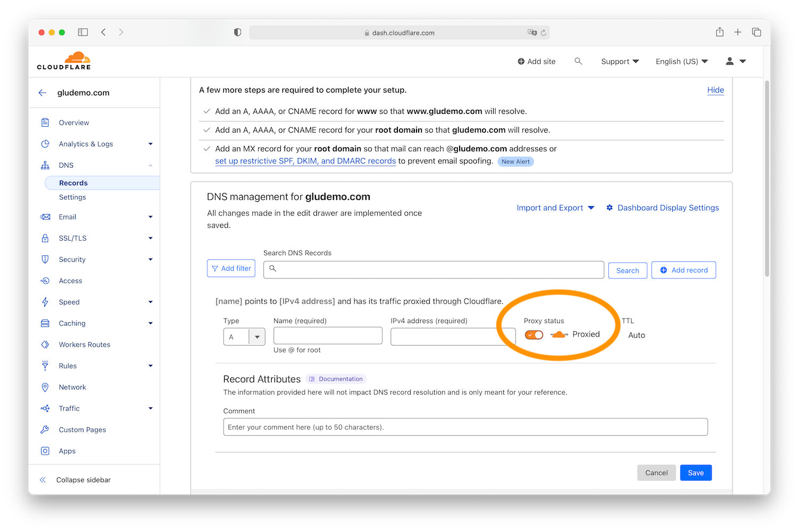Open the Record Attributes Documentation link

coord(336,379)
